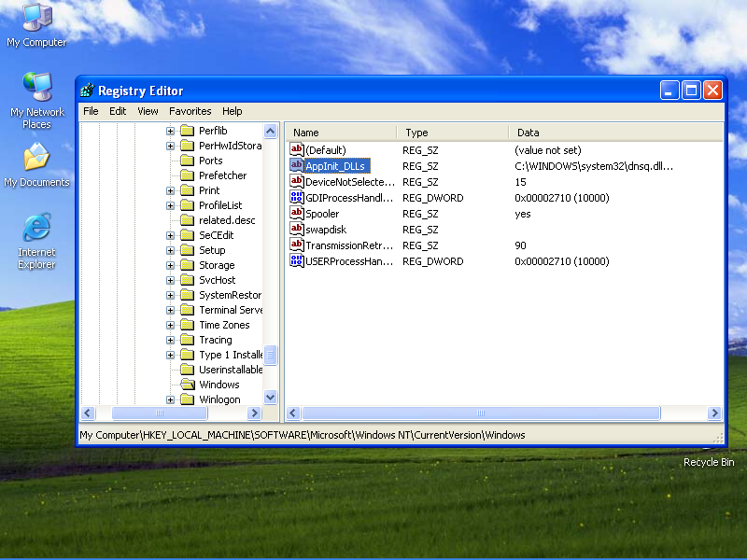Click the USERProcessHandleQuota DWORD icon
Screen dimensions: 747x560
[296, 261]
